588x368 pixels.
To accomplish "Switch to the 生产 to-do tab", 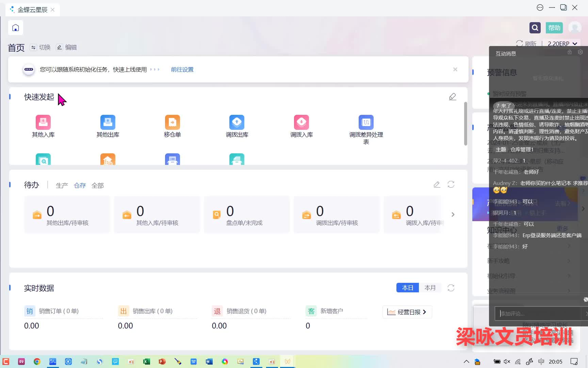I will (62, 185).
